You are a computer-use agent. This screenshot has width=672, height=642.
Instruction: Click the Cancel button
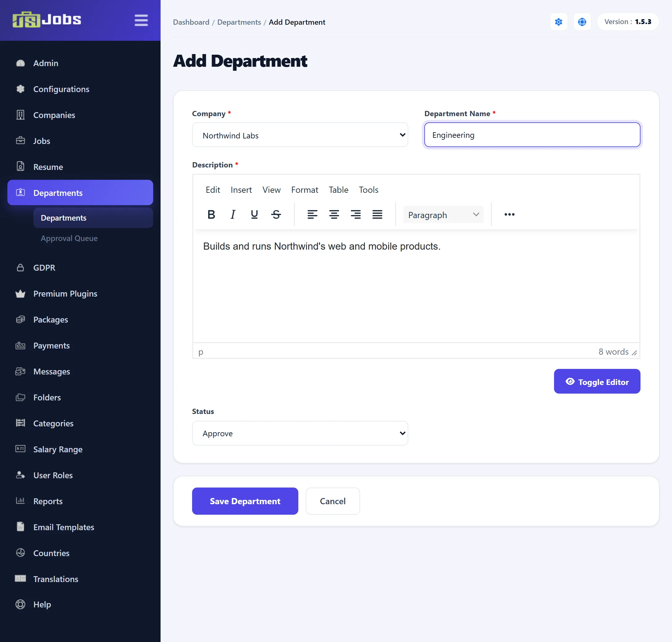tap(333, 501)
